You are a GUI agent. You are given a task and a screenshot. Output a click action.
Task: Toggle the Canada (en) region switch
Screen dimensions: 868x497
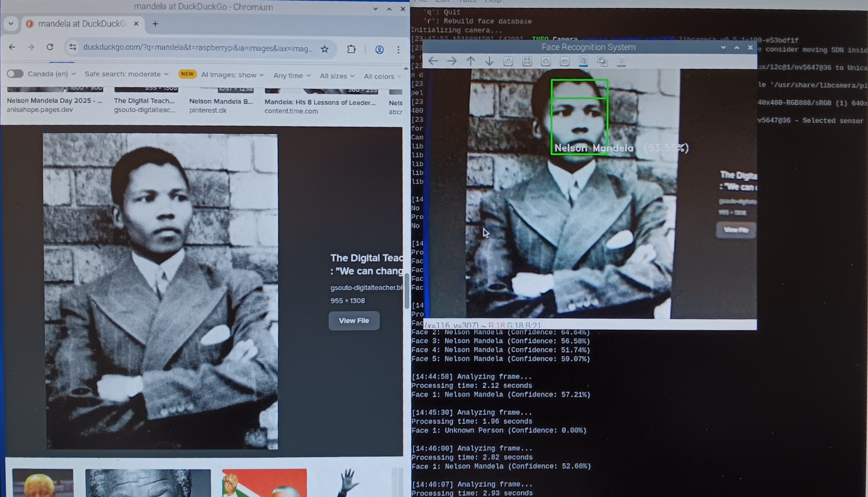click(15, 74)
